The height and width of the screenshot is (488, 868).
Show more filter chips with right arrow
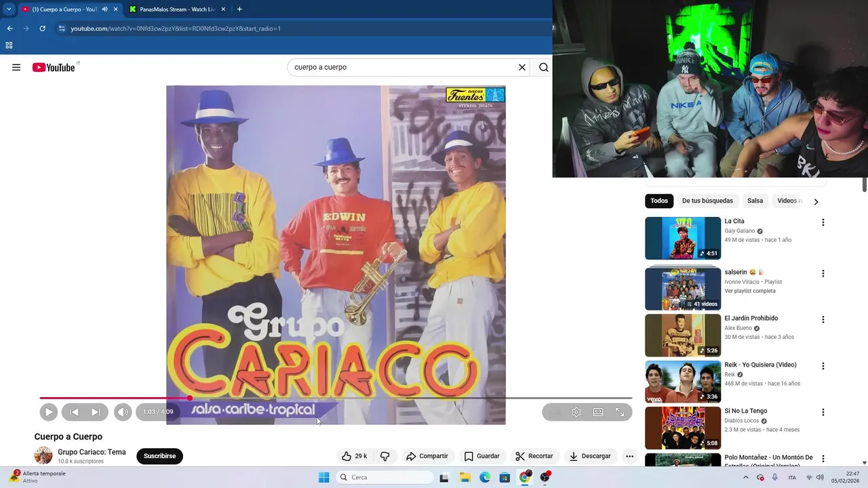[x=816, y=201]
